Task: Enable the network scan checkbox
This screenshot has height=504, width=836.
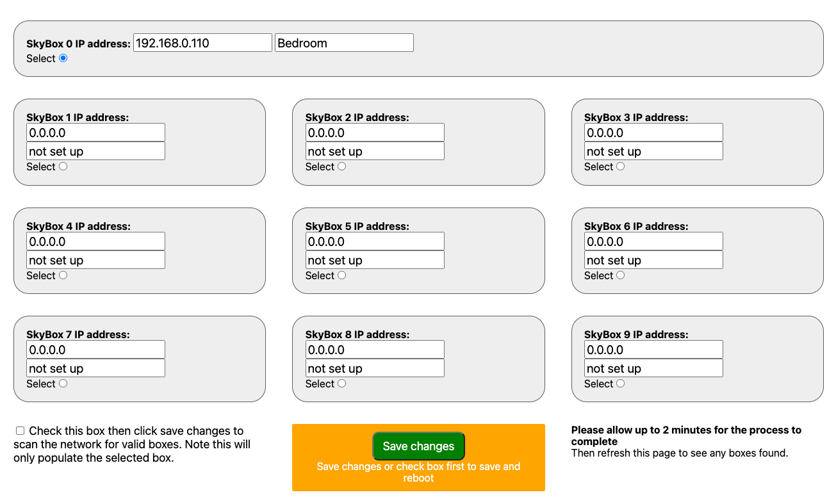Action: [x=20, y=431]
